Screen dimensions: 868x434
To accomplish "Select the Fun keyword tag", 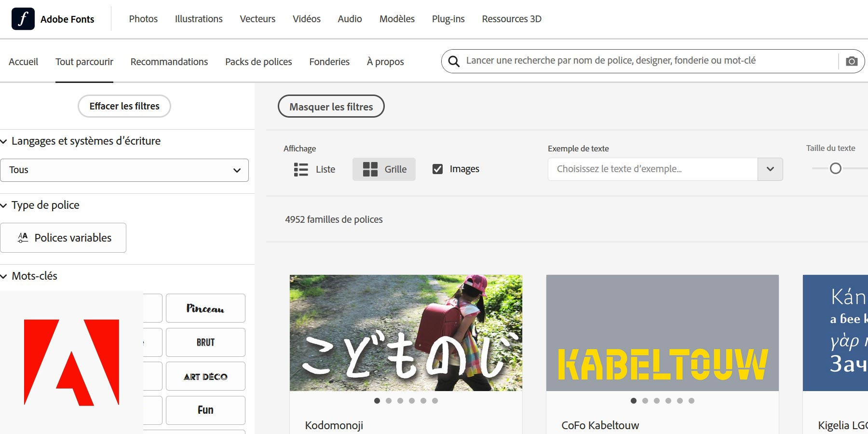I will [205, 410].
